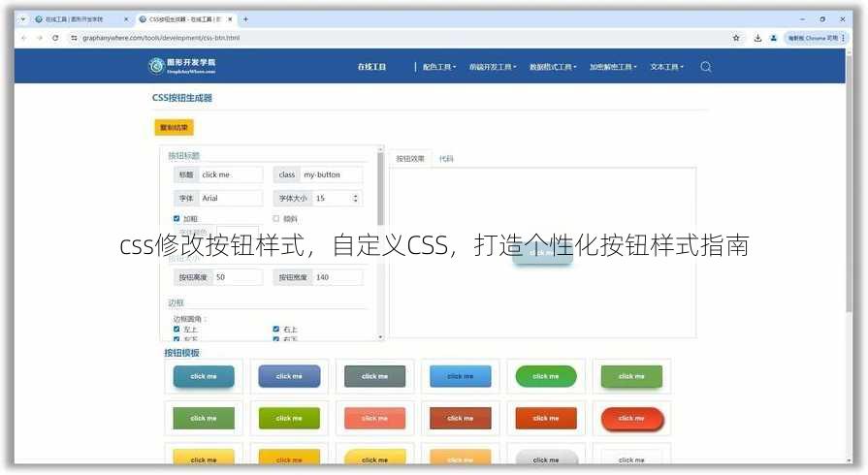The image size is (868, 475).
Task: Open Chrome downloads icon
Action: pyautogui.click(x=757, y=38)
